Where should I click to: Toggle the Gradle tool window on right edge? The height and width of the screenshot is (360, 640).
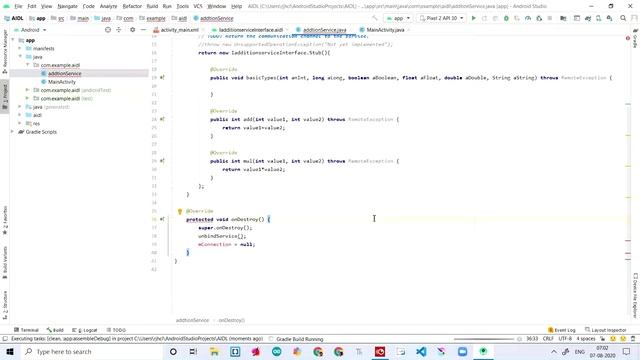pos(635,38)
